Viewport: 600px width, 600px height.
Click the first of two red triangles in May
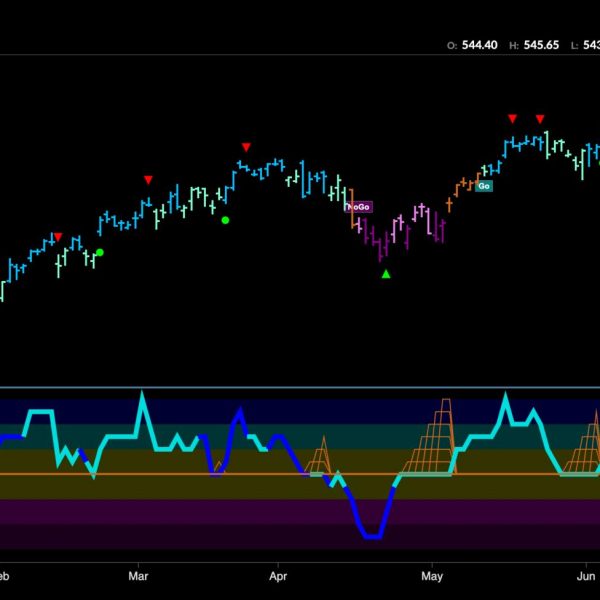coord(512,119)
